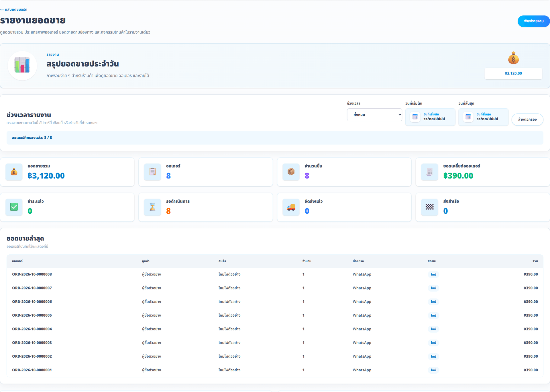
Task: Click order ORD-2026-10-0000007
Action: point(32,288)
